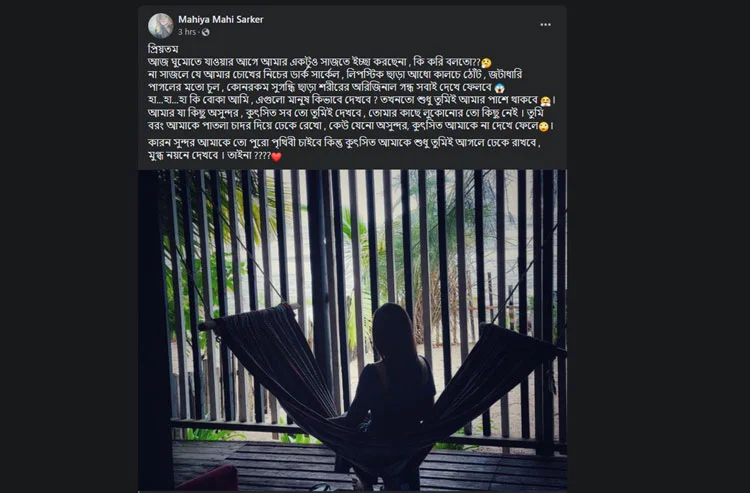This screenshot has height=493, width=750.
Task: Click the emoji after "আমার পাশে থাকবে"
Action: pyautogui.click(x=545, y=101)
